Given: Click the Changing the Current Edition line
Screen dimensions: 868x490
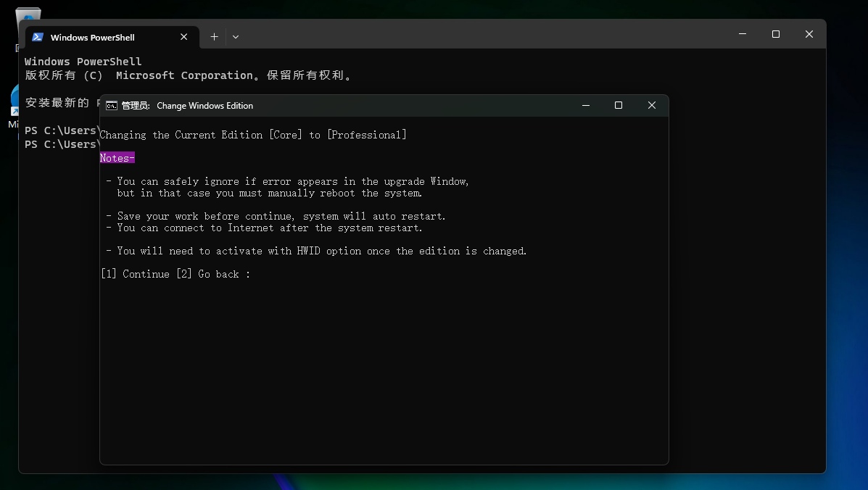Looking at the screenshot, I should click(x=253, y=135).
